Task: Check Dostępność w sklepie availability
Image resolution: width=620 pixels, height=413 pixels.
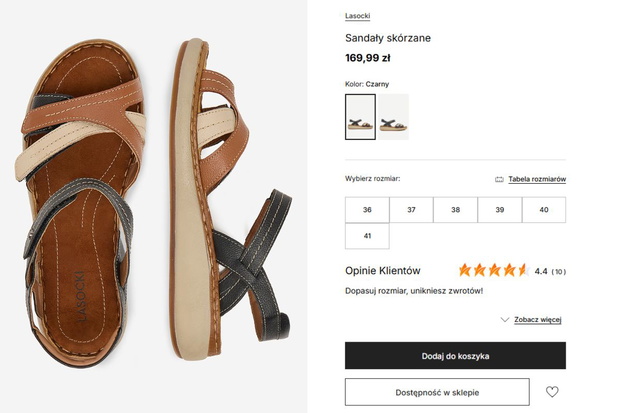Action: (x=437, y=392)
